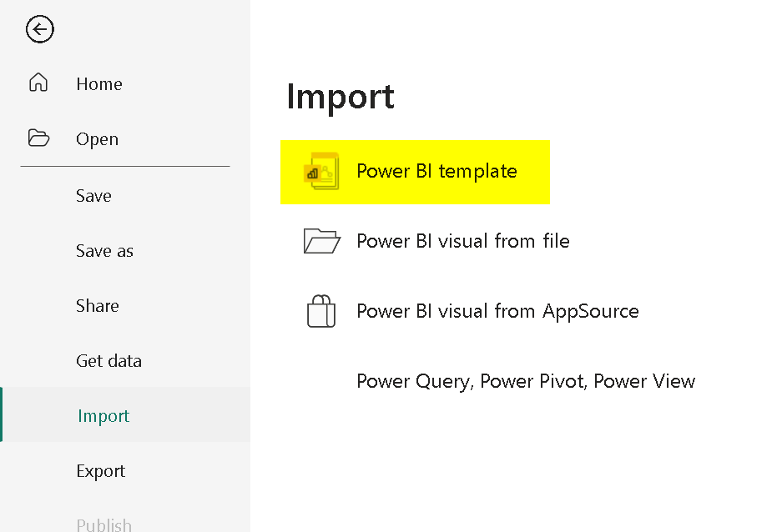Select the Import tab in sidebar
Viewport: 777px width, 532px height.
click(x=103, y=416)
